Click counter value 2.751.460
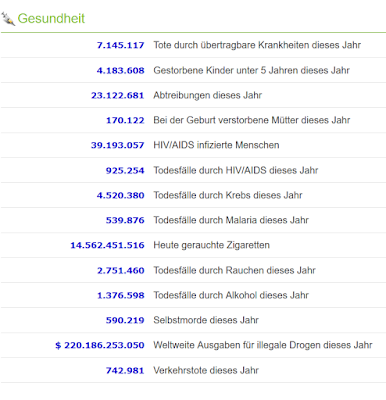 (x=120, y=270)
